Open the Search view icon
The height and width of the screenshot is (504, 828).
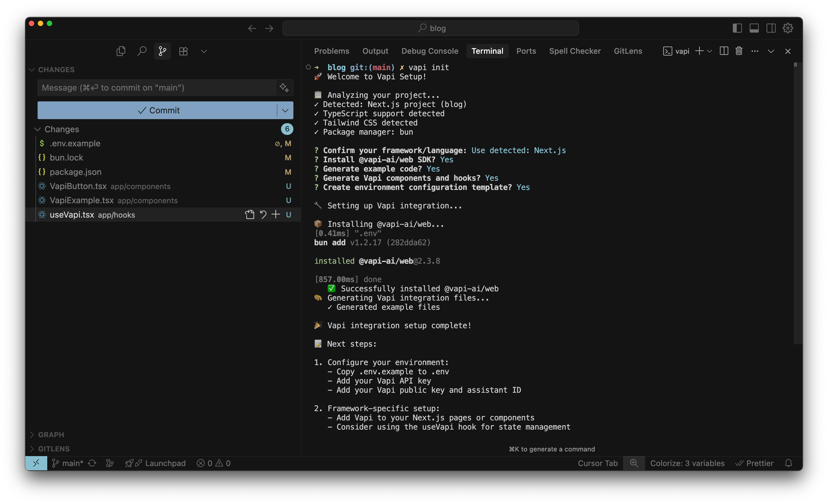[142, 51]
